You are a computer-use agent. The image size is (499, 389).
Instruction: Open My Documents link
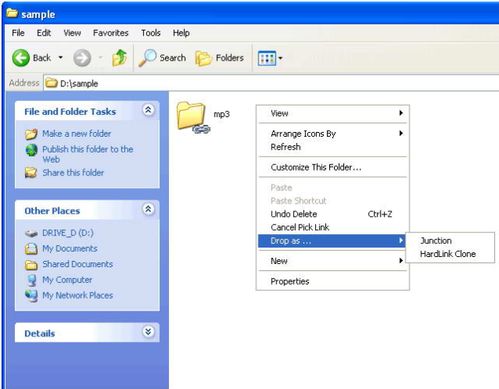(70, 248)
